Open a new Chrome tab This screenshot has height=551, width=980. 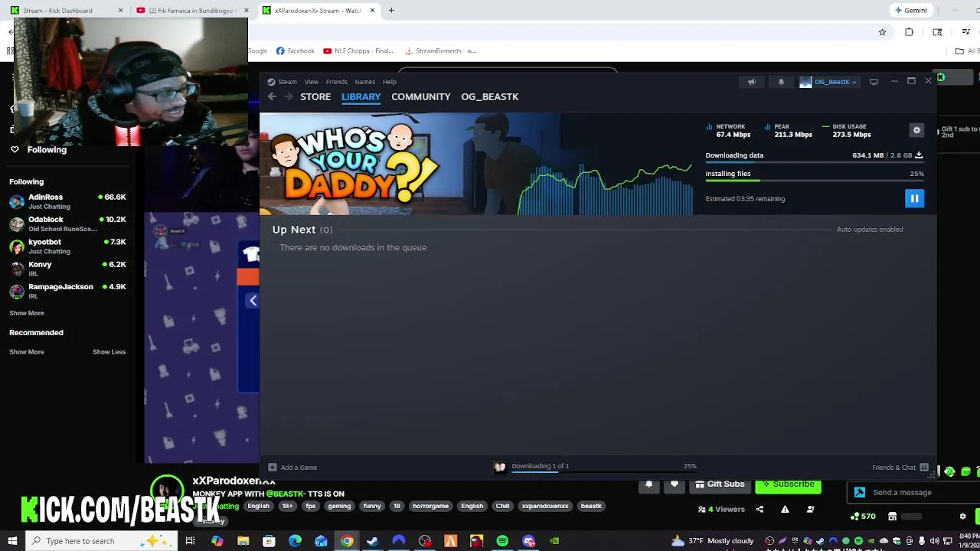pos(391,10)
